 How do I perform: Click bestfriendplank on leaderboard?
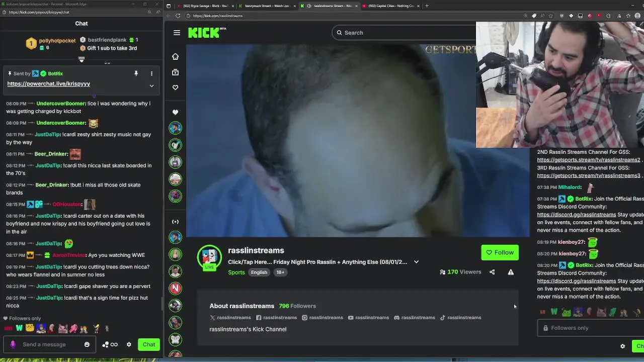point(107,40)
